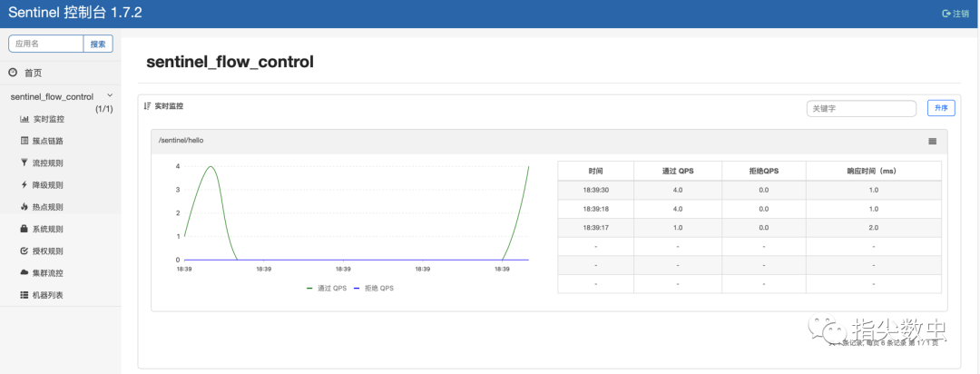Click the list icon for 机器列表

(24, 295)
